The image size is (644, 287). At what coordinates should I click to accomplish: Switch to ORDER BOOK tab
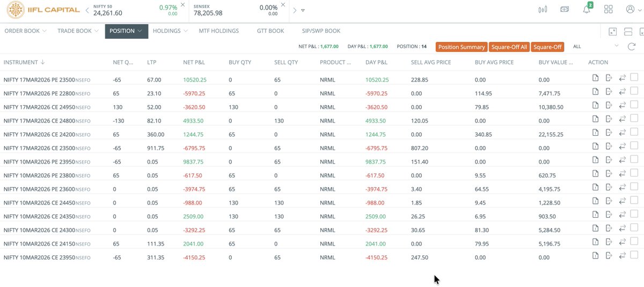pyautogui.click(x=22, y=31)
